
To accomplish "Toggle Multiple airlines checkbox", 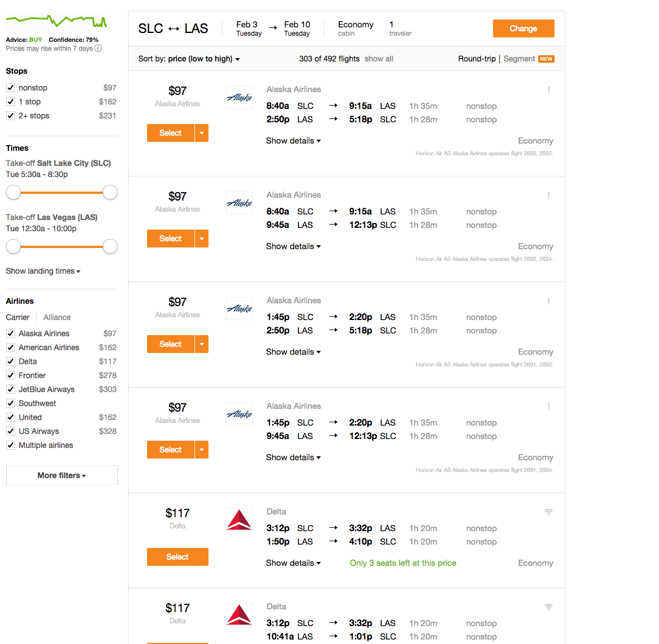I will [x=11, y=445].
